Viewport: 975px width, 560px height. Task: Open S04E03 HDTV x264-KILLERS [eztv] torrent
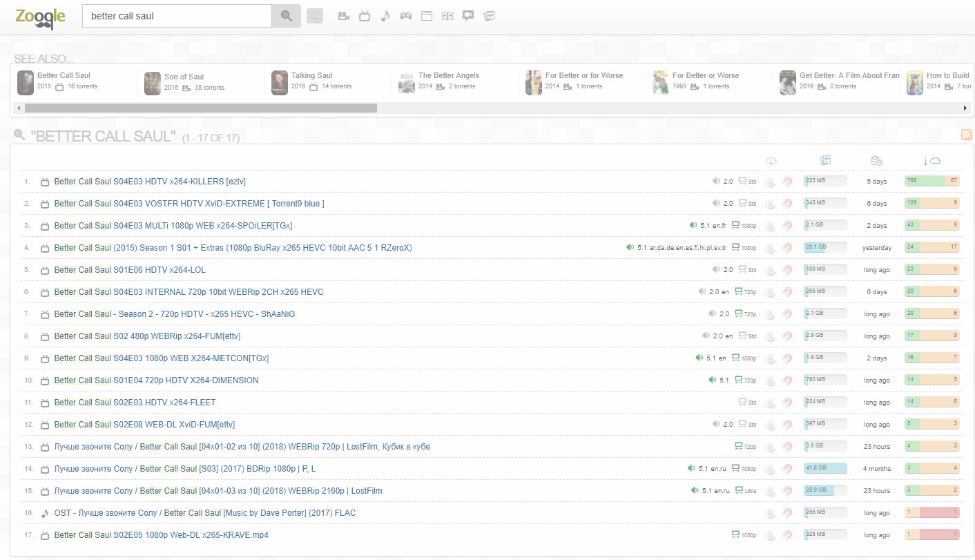tap(150, 182)
